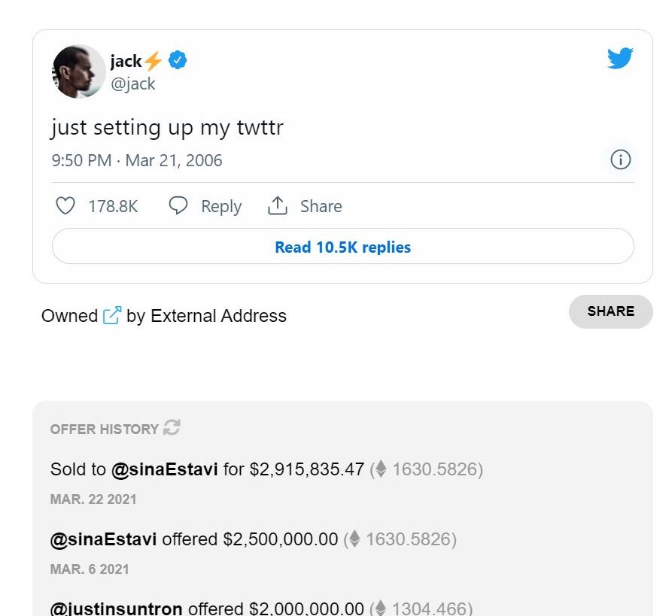Click the reply speech bubble icon
The height and width of the screenshot is (616, 672).
click(178, 206)
